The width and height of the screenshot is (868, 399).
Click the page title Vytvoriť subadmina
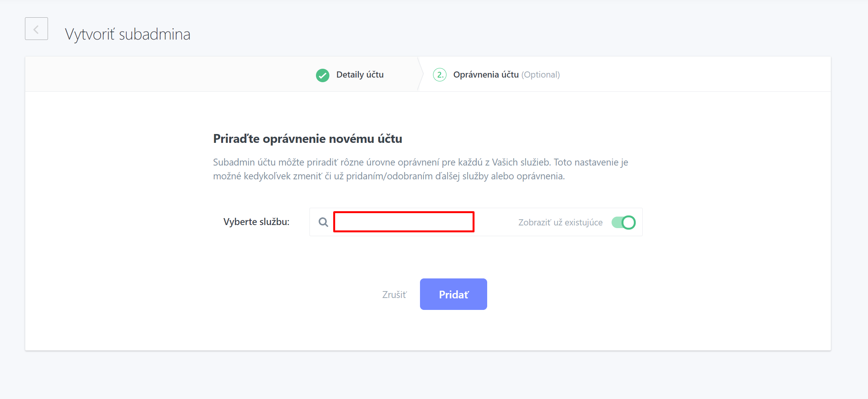pos(127,34)
